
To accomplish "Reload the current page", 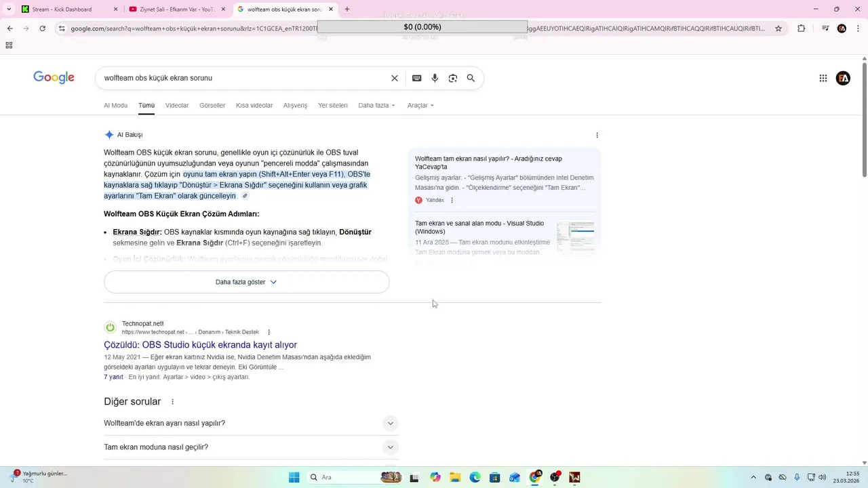I will tap(42, 28).
